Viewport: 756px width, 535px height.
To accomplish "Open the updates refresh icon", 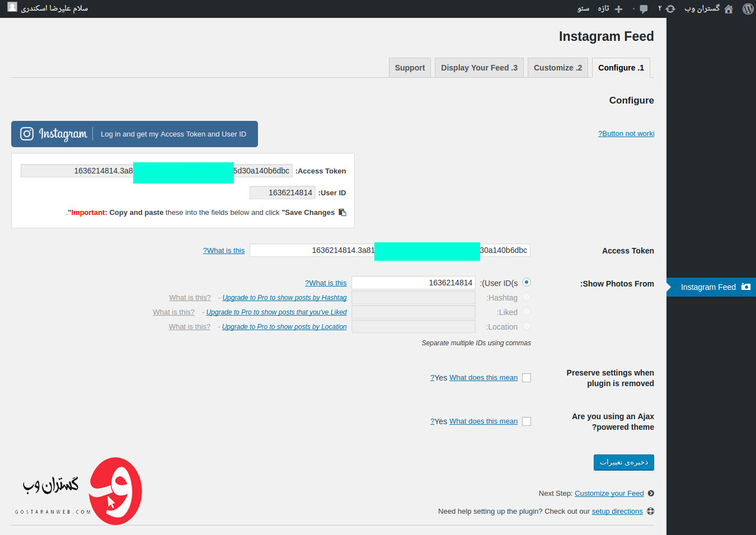I will (670, 9).
